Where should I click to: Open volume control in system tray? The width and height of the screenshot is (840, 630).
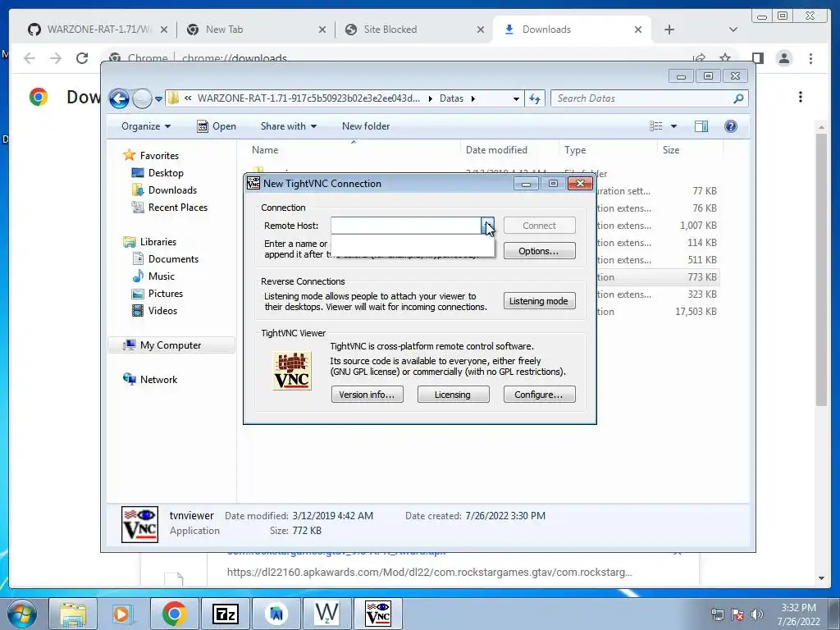coord(757,614)
